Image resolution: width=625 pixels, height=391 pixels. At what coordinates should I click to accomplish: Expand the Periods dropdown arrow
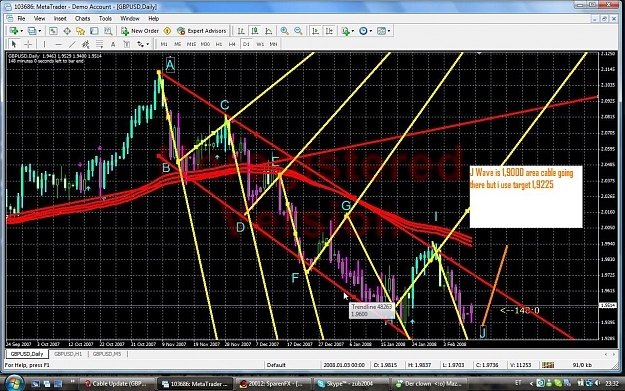point(370,31)
